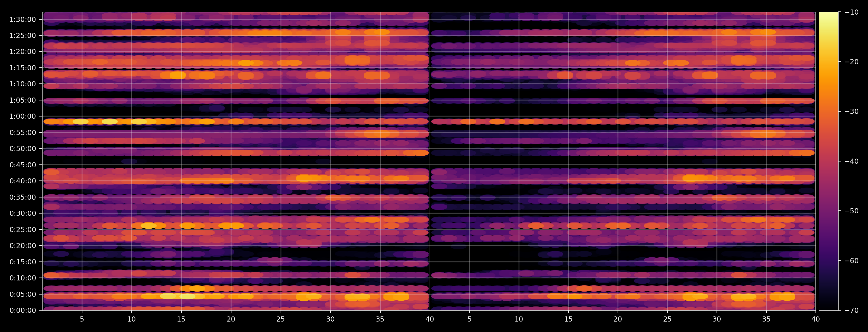Click x-axis label 25 under left heatmap
The width and height of the screenshot is (868, 332).
[281, 319]
